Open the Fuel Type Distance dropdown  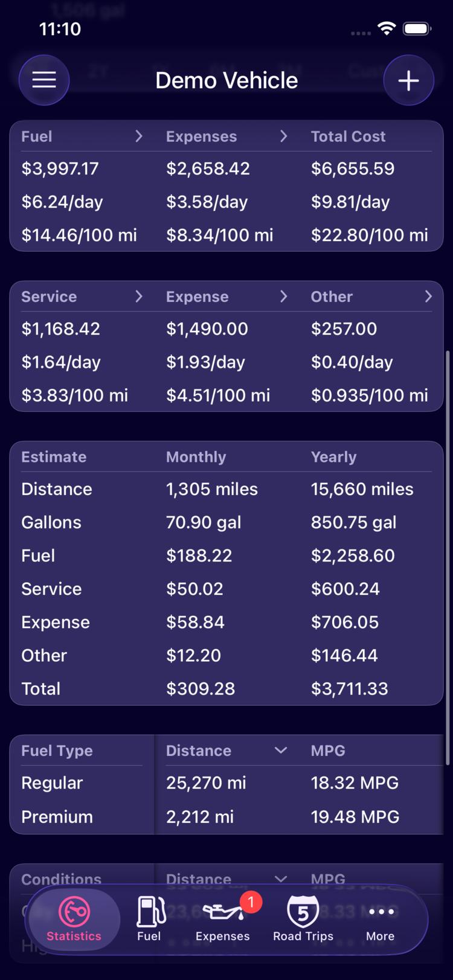coord(281,751)
